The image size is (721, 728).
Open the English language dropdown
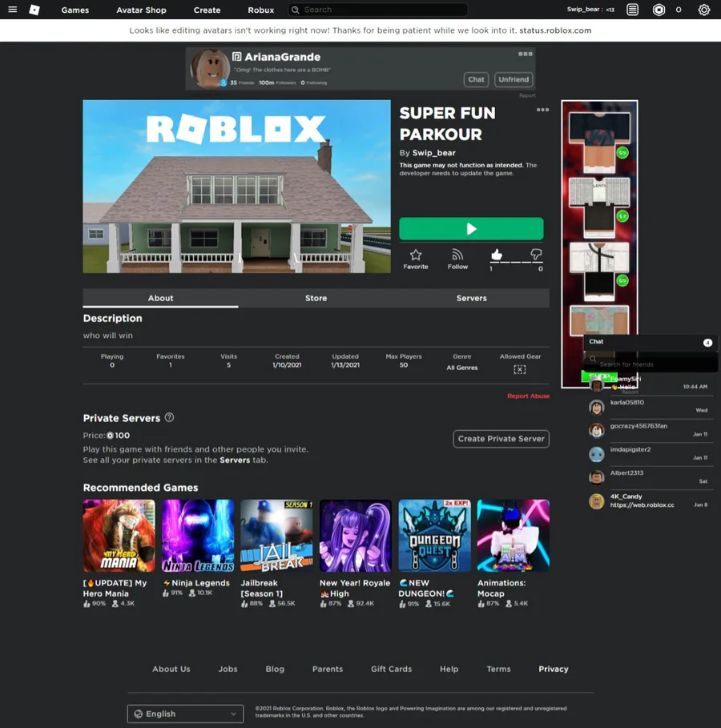pos(185,714)
